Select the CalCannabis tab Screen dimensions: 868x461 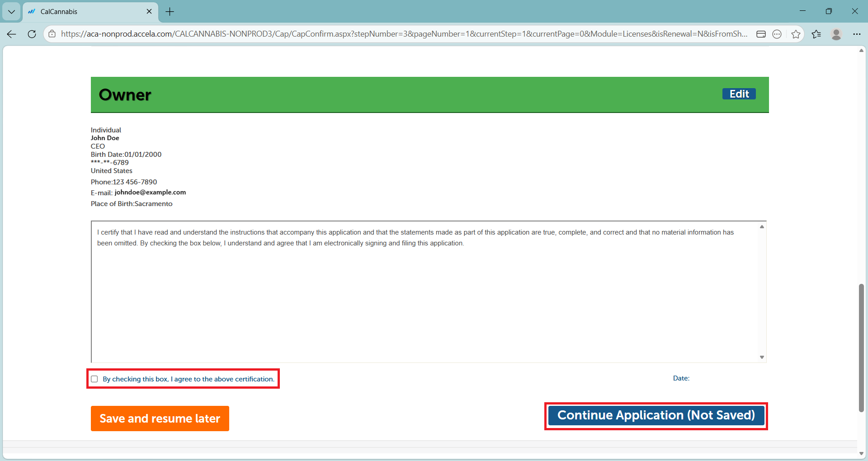coord(90,12)
